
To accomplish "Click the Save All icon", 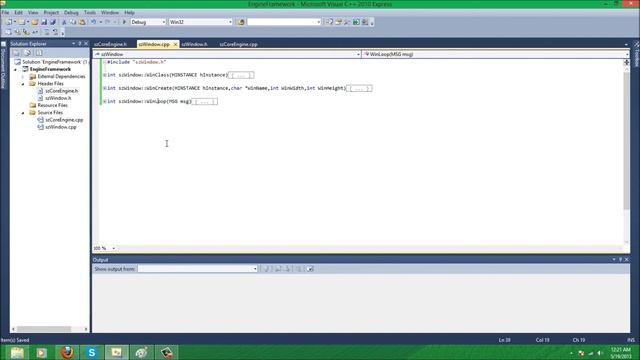I will pos(53,22).
